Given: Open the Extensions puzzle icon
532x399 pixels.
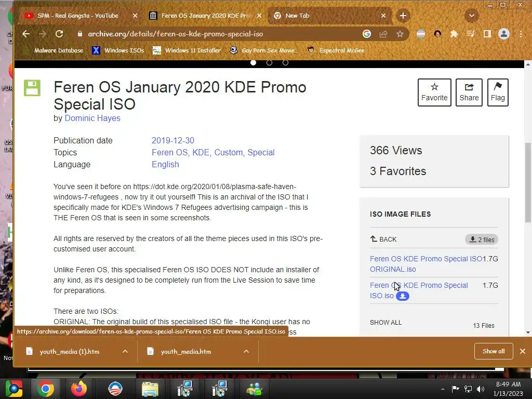Looking at the screenshot, I should coord(454,34).
